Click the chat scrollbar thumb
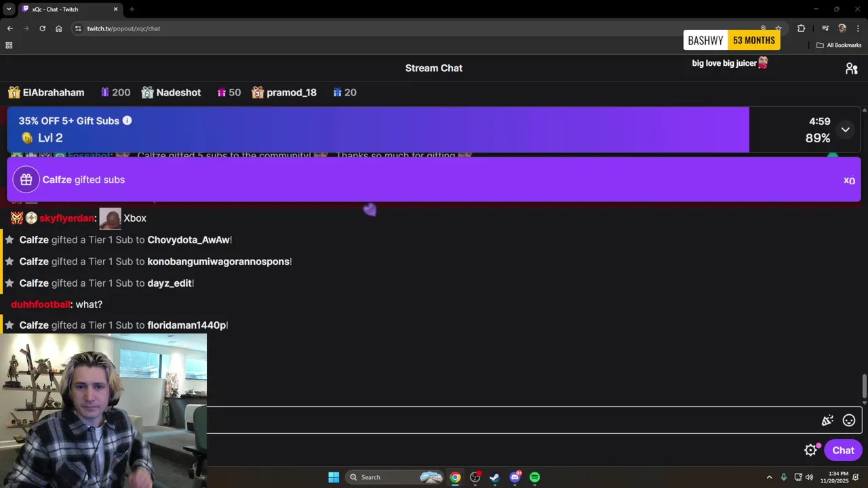Image resolution: width=868 pixels, height=488 pixels. (864, 386)
